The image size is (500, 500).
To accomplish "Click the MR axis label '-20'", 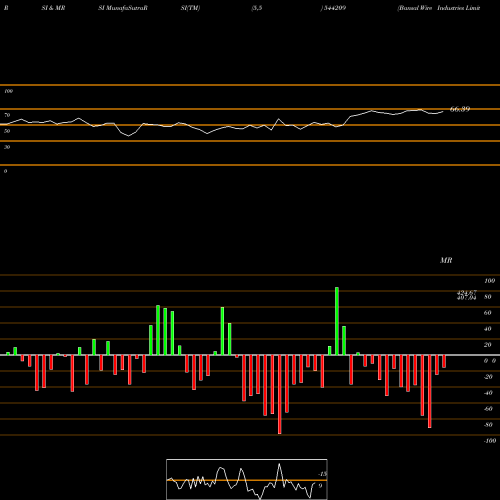I will [488, 377].
